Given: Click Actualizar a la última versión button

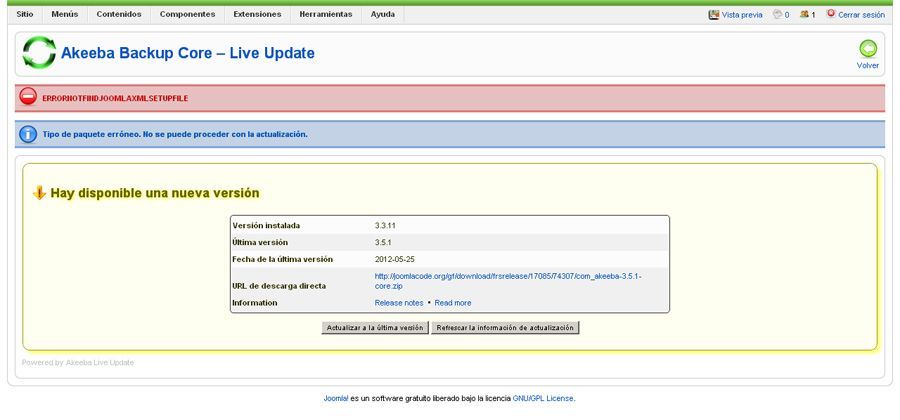Looking at the screenshot, I should tap(375, 328).
